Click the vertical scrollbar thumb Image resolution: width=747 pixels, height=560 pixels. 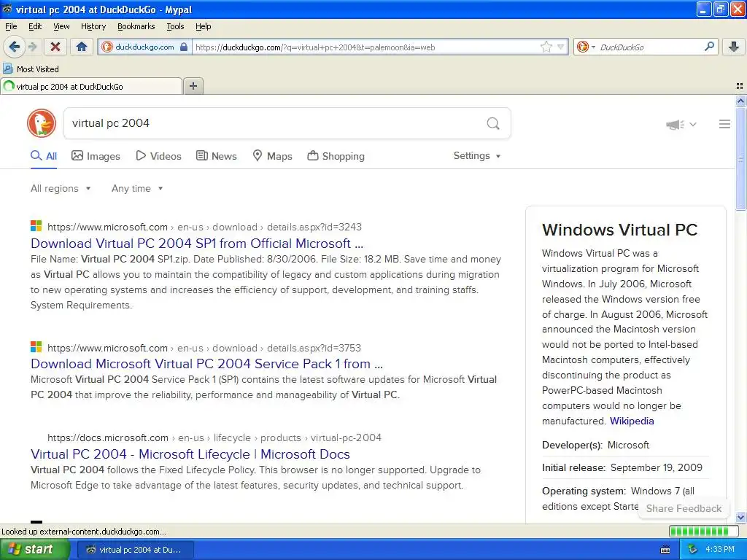[740, 159]
